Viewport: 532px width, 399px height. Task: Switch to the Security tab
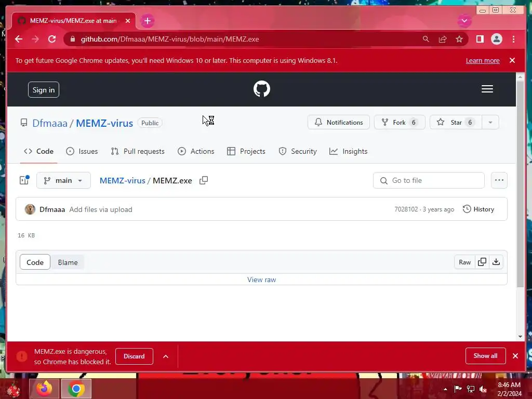pyautogui.click(x=298, y=151)
